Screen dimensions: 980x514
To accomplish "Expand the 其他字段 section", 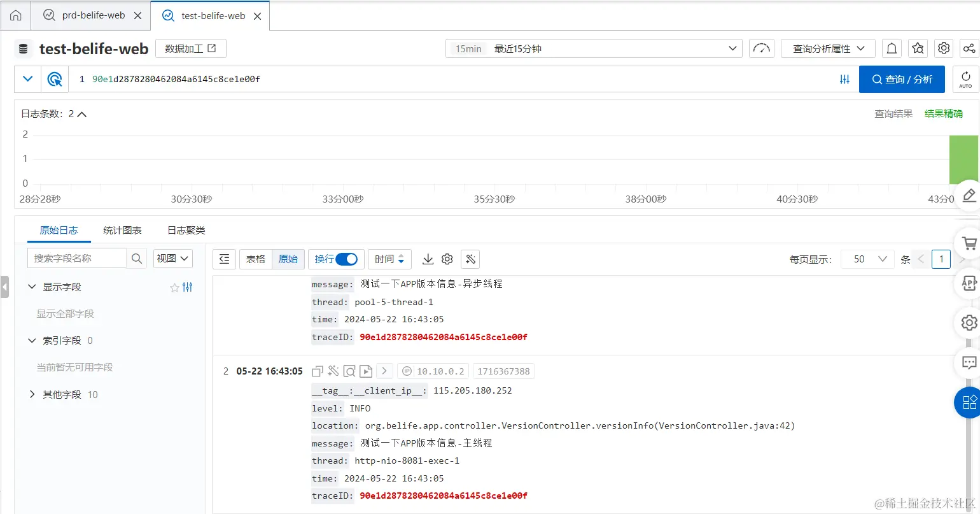I will click(32, 394).
